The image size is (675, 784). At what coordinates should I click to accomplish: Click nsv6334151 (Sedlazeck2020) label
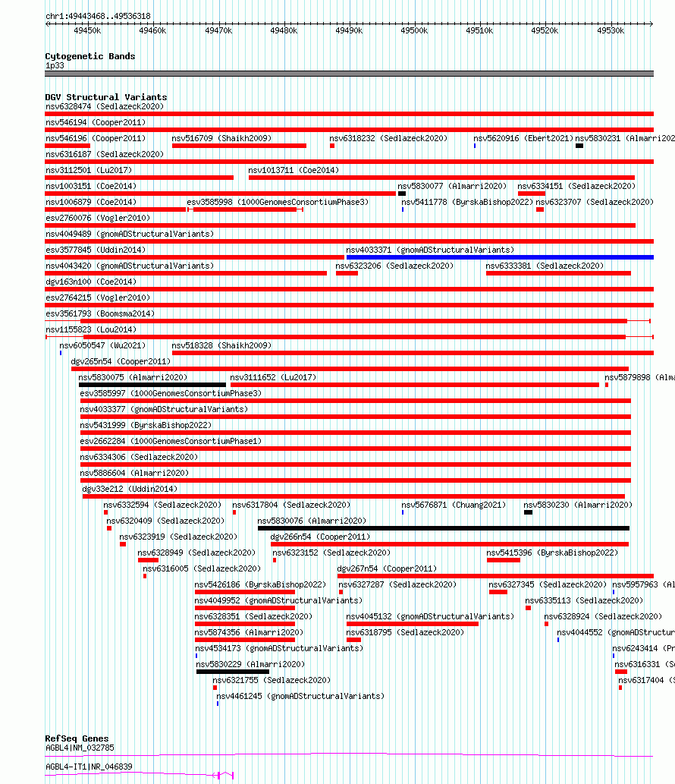[x=576, y=187]
